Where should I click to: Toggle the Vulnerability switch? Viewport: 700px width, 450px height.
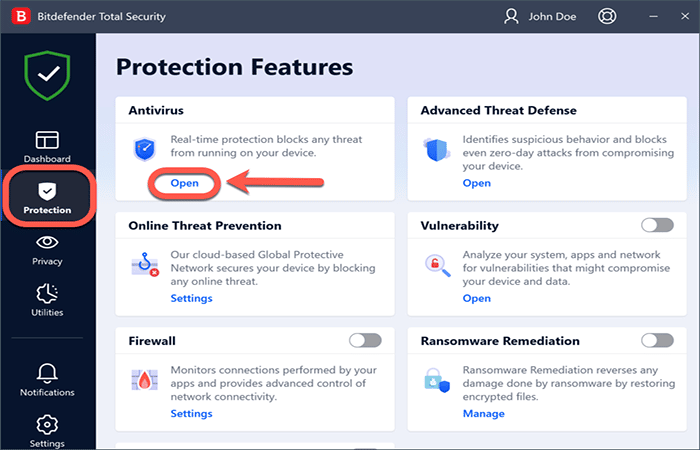657,225
